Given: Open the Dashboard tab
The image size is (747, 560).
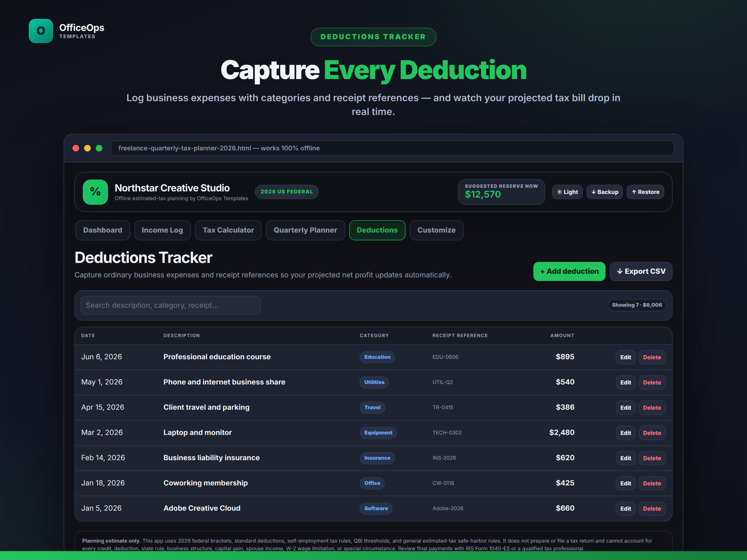Looking at the screenshot, I should [x=103, y=230].
